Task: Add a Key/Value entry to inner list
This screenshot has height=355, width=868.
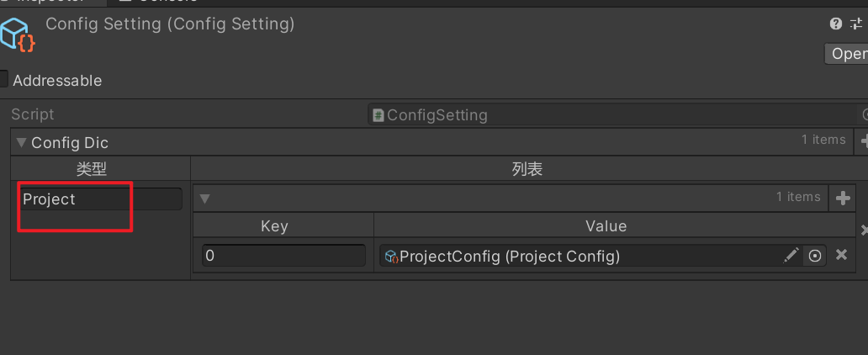Action: 842,199
